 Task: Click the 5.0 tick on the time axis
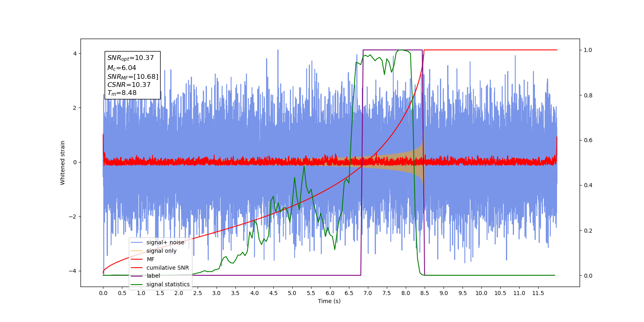coord(292,293)
